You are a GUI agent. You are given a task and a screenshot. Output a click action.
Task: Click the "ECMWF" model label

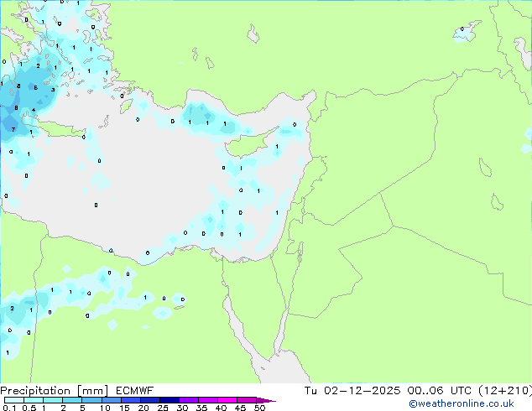tap(134, 391)
